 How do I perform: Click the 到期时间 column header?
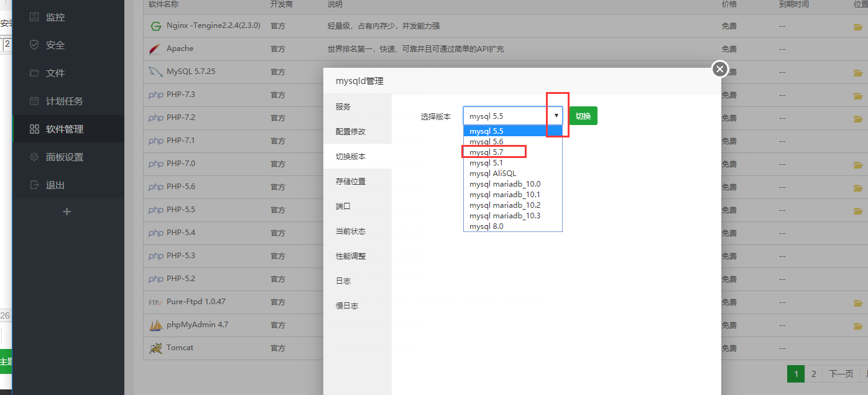tap(794, 4)
